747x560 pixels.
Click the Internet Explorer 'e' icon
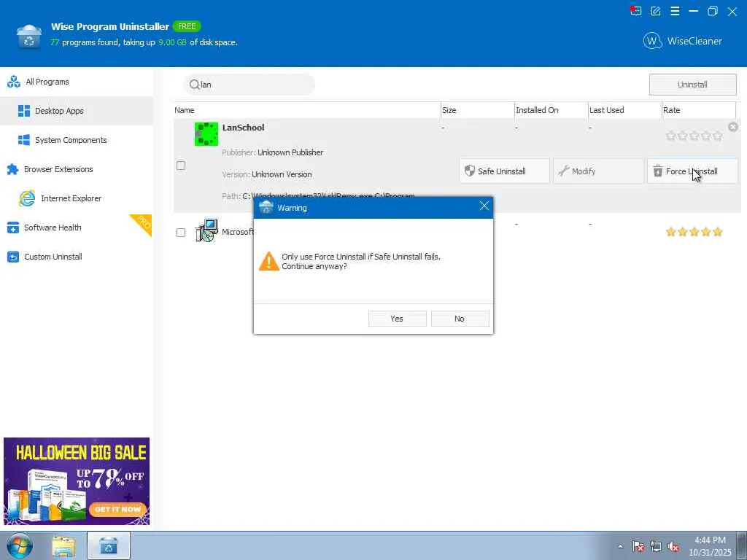point(27,198)
